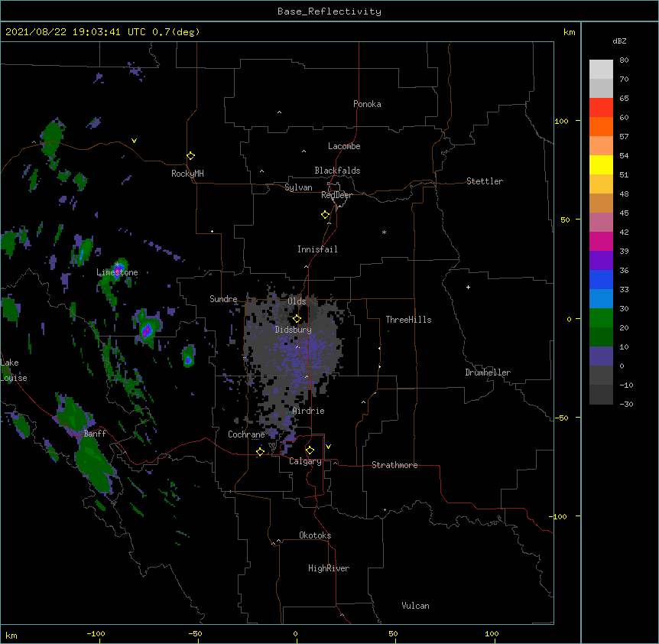Click the Sylvan label
Screen dimensions: 659x644
(298, 187)
